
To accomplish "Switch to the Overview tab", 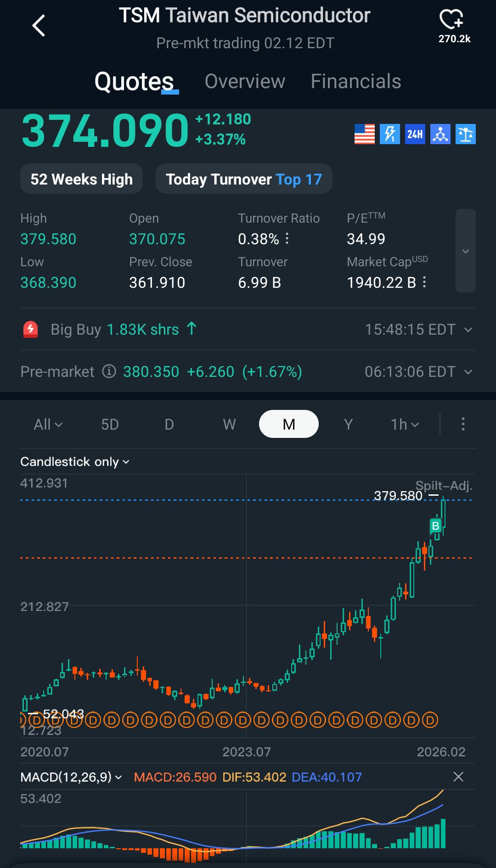I will pyautogui.click(x=245, y=81).
